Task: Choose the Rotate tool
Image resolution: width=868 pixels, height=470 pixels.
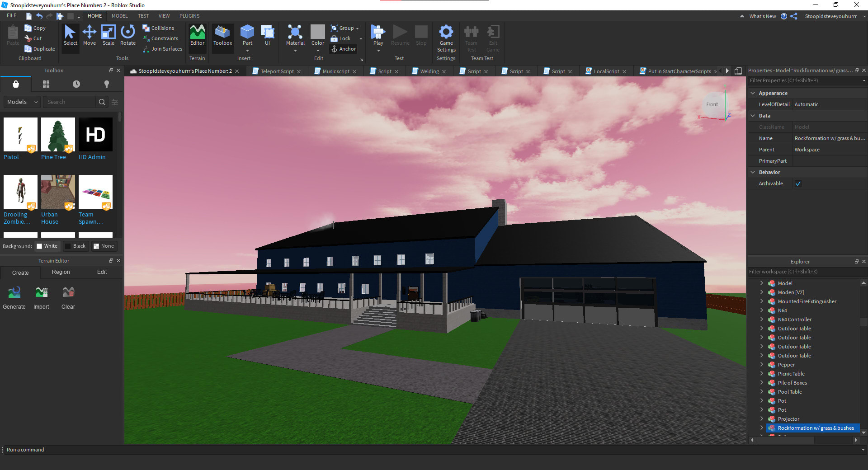Action: pyautogui.click(x=128, y=35)
